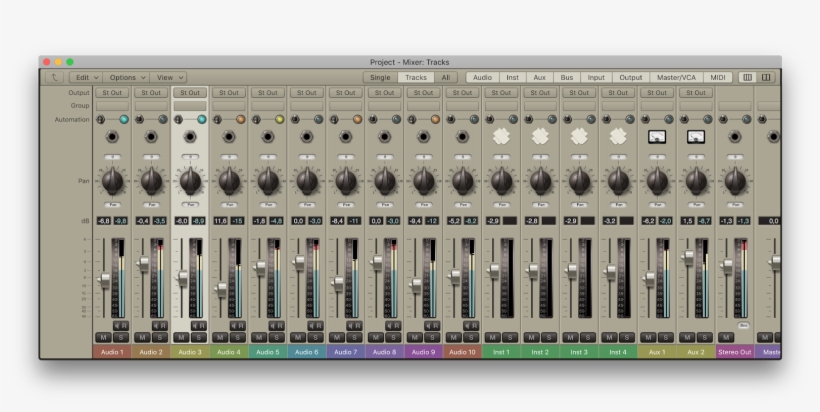This screenshot has width=820, height=412.
Task: Click the input jack icon on Audio 6
Action: (x=306, y=137)
